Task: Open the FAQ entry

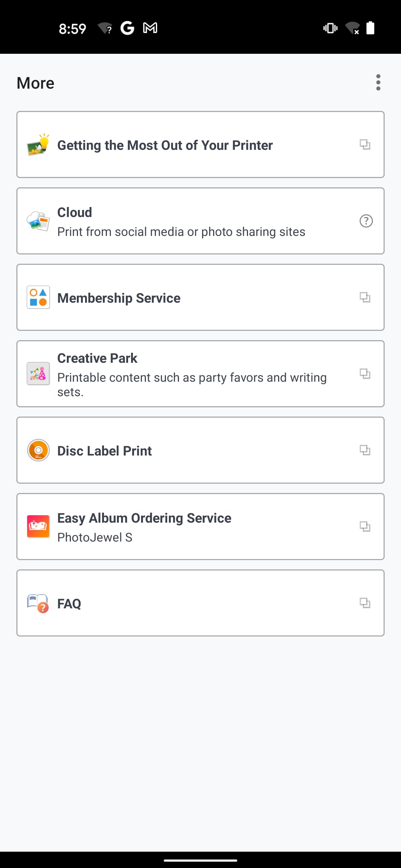Action: [69, 604]
